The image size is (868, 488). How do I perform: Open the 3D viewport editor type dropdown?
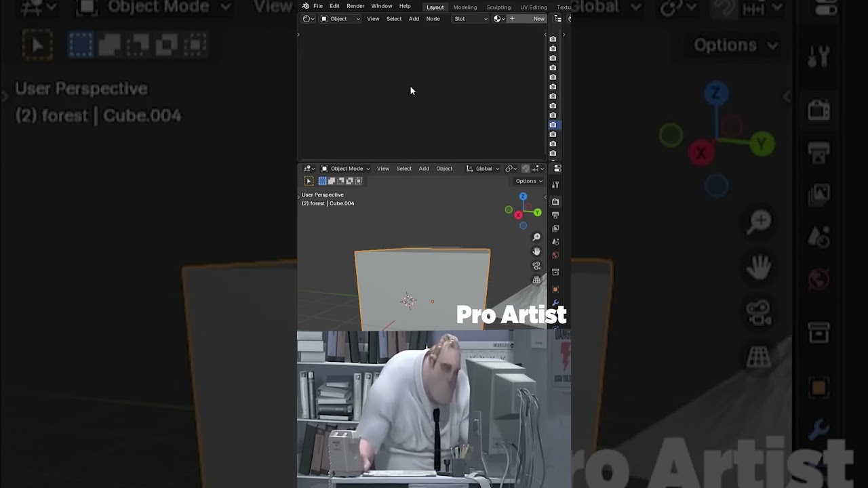tap(309, 169)
